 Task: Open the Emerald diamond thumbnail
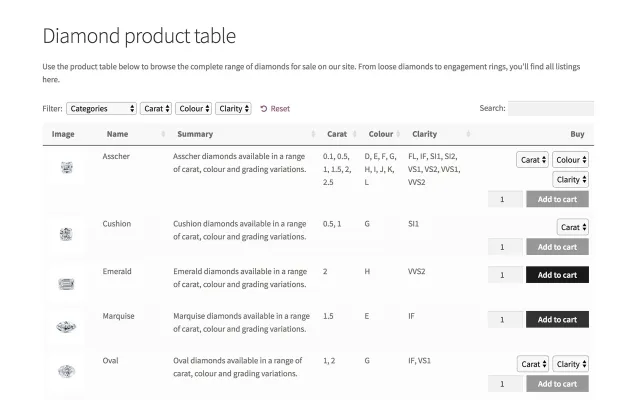(66, 284)
